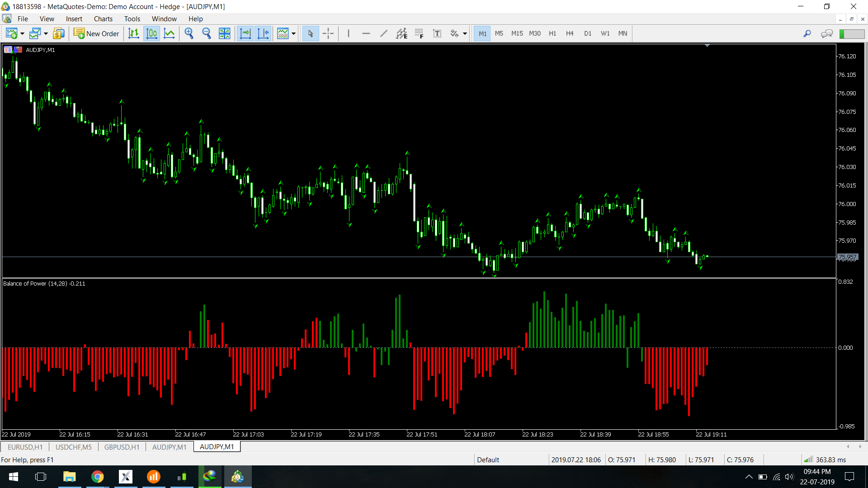Switch to H4 timeframe
The height and width of the screenshot is (488, 868).
(x=570, y=33)
